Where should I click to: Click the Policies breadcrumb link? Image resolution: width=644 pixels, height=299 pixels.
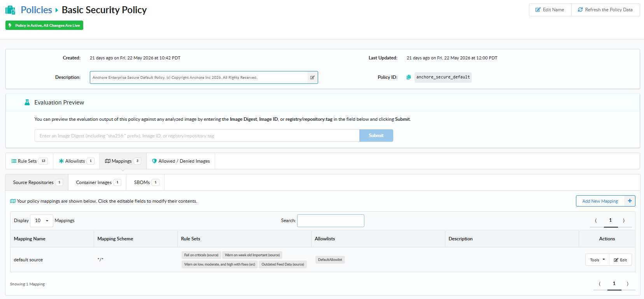(x=36, y=10)
